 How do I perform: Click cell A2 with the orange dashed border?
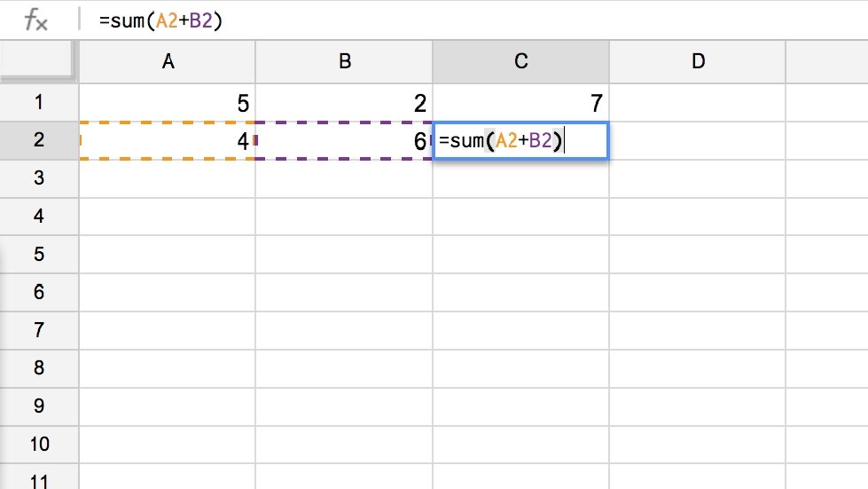tap(167, 140)
